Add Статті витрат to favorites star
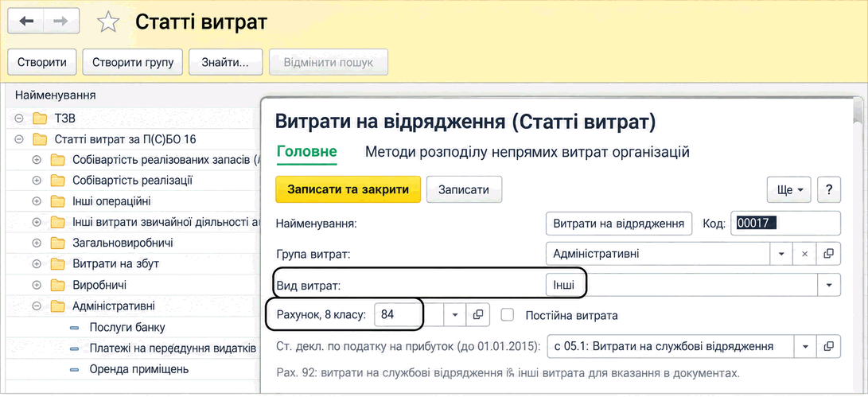This screenshot has width=868, height=397. click(x=108, y=22)
